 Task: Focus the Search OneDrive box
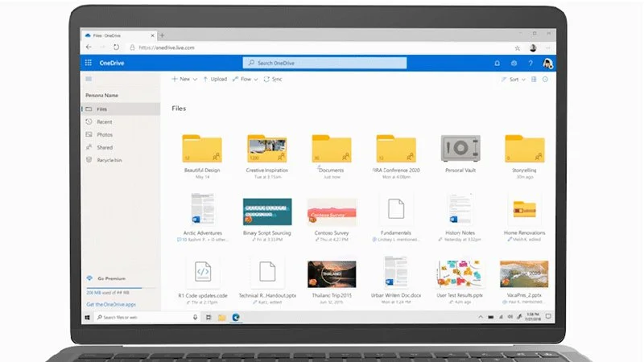tap(325, 63)
